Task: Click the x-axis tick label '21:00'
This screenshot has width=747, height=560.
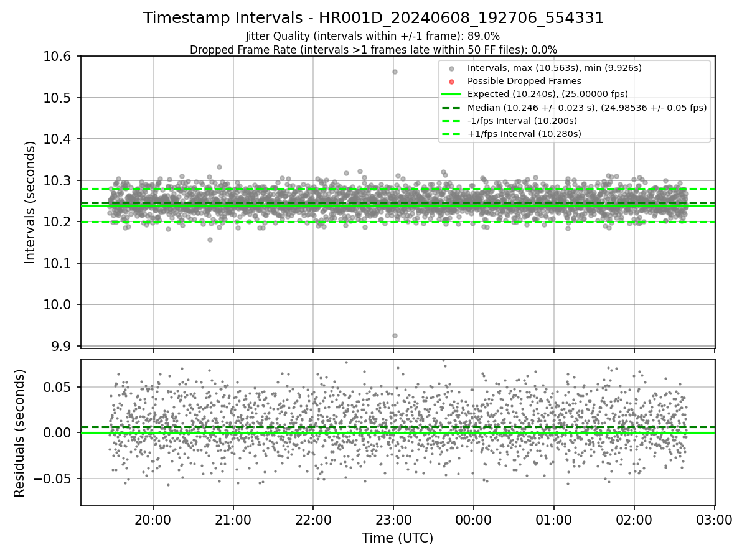Action: (x=233, y=519)
